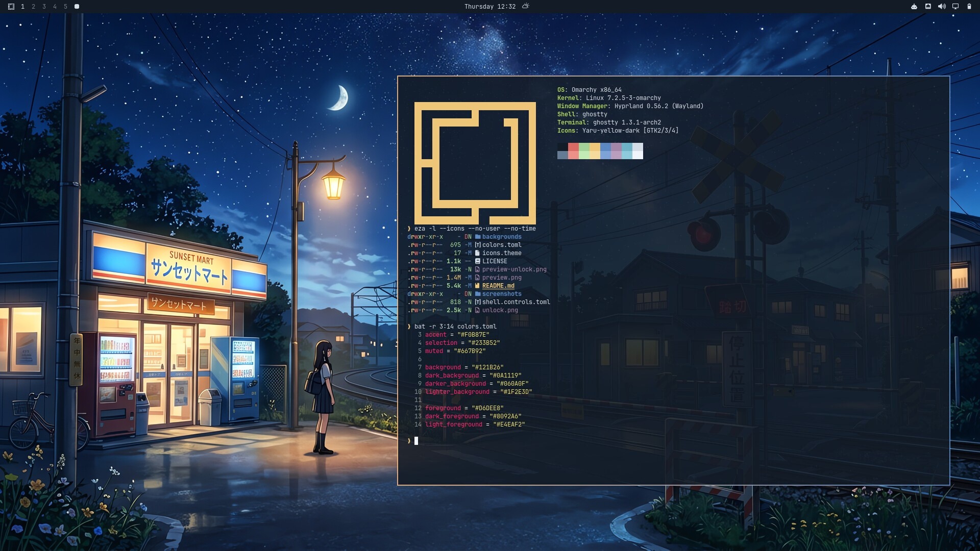Click the eza -l --icons command line

(475, 229)
